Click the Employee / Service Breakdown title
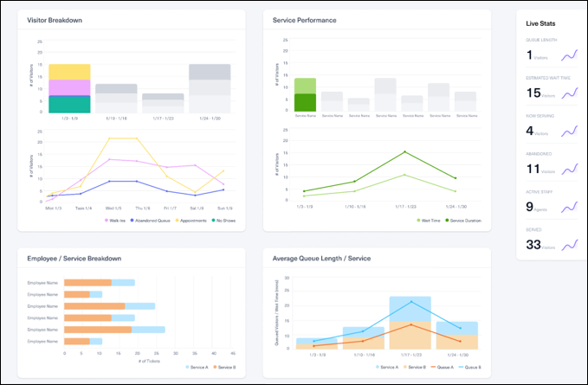The image size is (588, 385). [74, 259]
